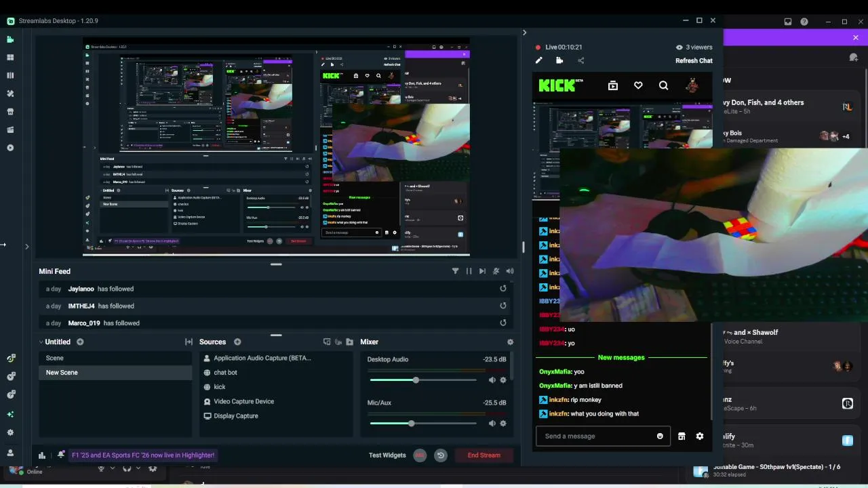Screen dimensions: 868x488
Task: Open Discord window help icon
Action: point(804,22)
